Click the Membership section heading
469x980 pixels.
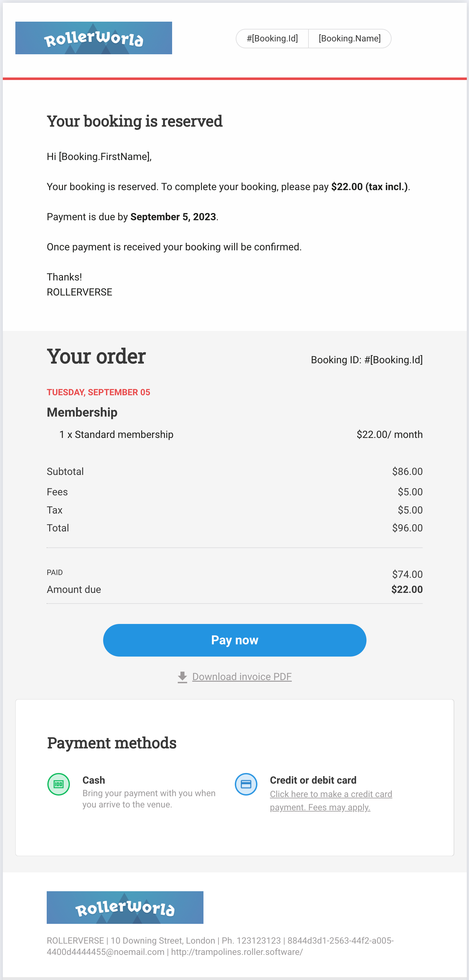82,413
